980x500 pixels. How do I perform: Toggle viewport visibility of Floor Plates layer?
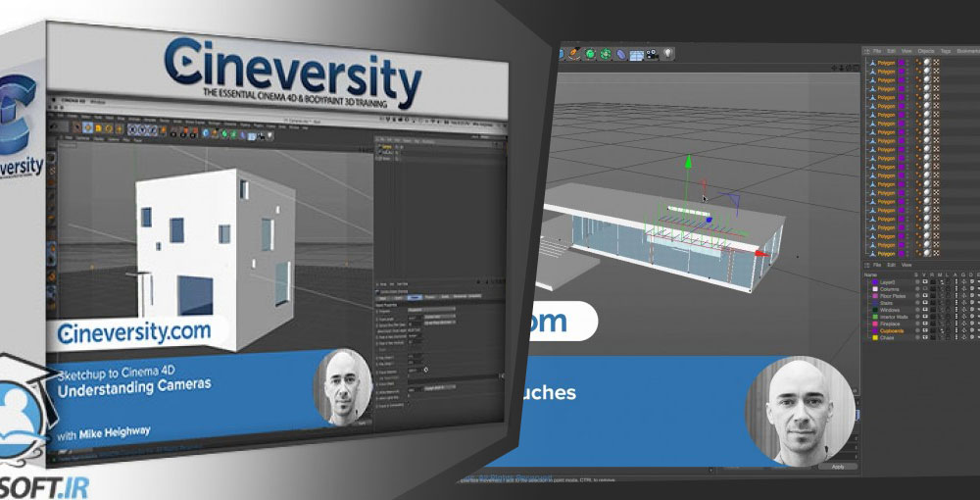[925, 296]
